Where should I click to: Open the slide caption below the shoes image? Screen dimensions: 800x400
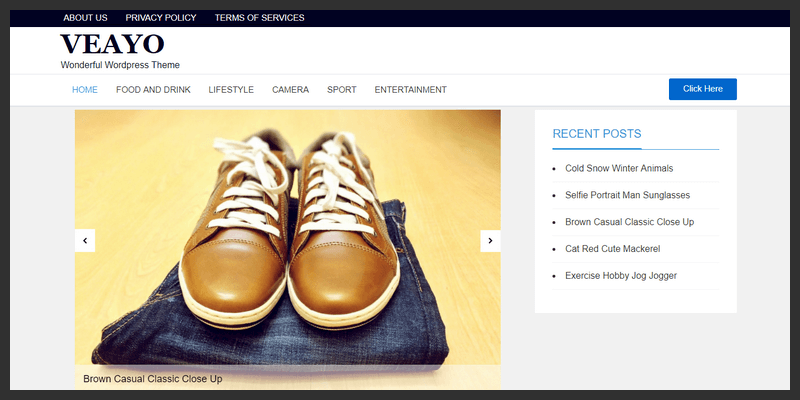[x=152, y=379]
